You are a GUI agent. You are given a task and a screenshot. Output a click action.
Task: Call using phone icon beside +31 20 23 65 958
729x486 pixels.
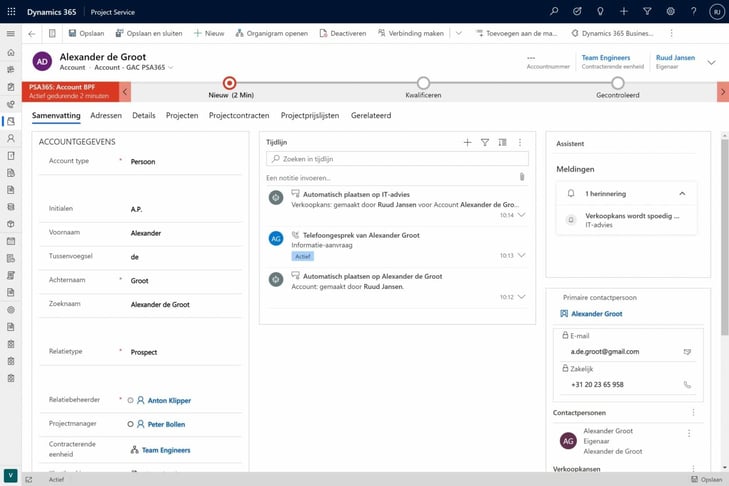[687, 385]
